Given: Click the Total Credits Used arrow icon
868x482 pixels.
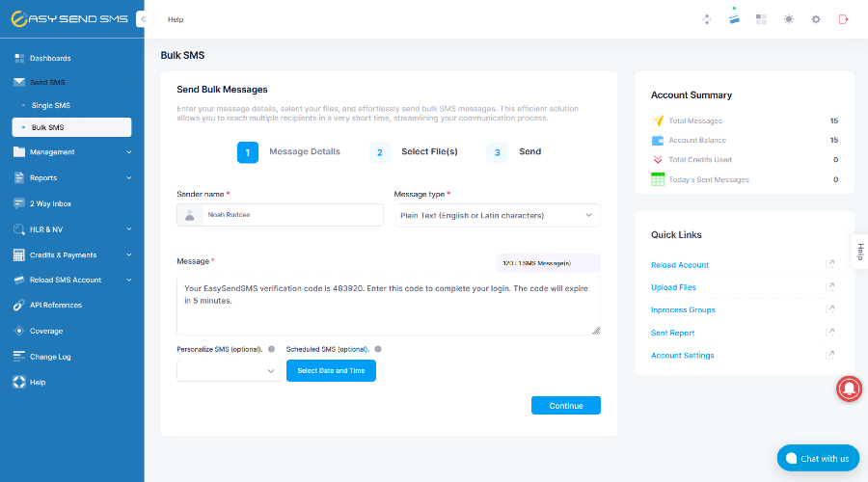Looking at the screenshot, I should 658,159.
